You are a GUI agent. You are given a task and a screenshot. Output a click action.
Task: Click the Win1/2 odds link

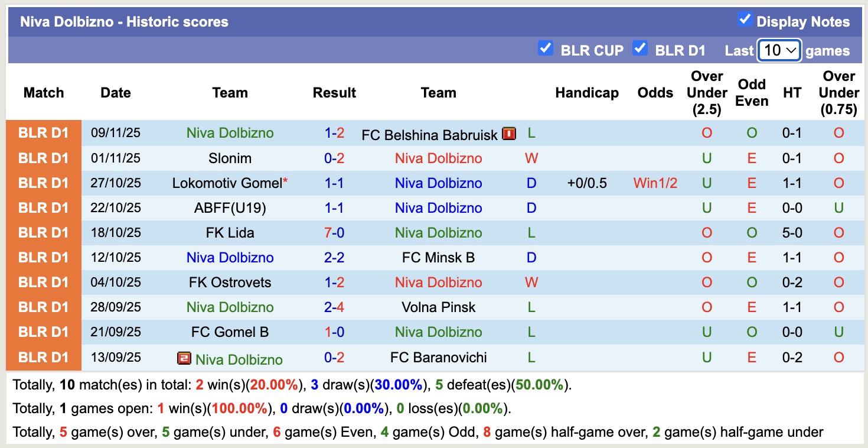[x=654, y=183]
